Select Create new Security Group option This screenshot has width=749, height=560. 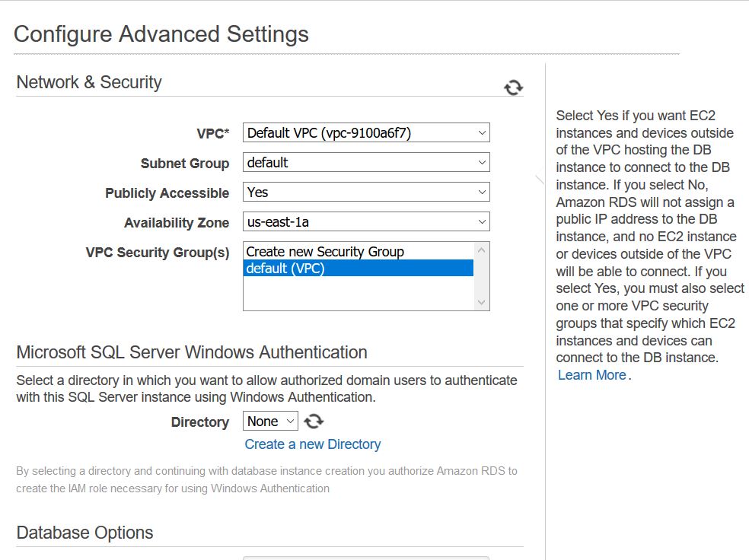point(325,252)
